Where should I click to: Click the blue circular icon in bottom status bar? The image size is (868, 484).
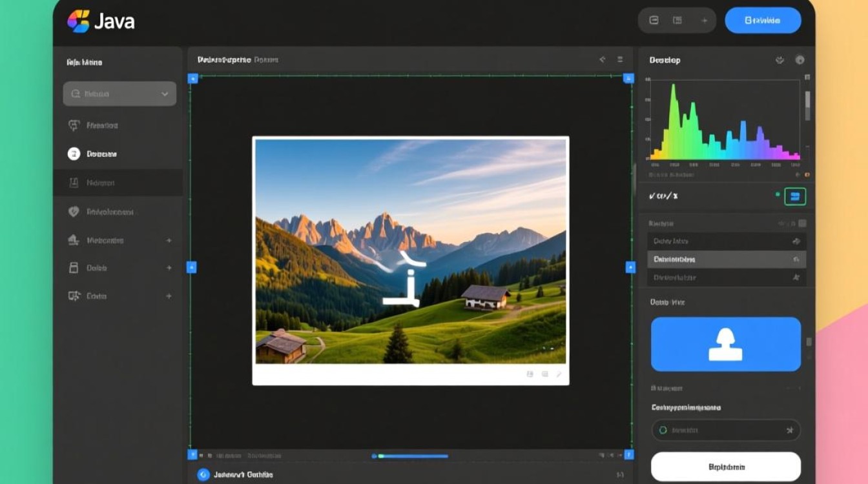pyautogui.click(x=203, y=474)
